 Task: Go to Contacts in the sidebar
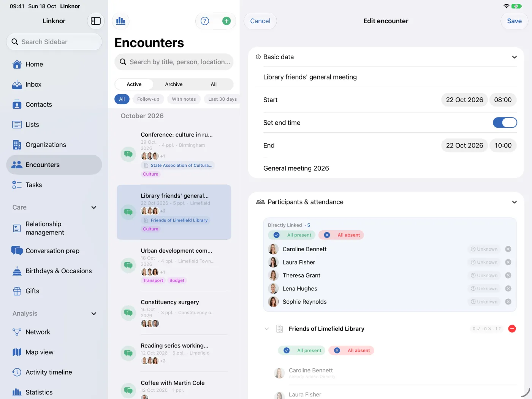click(54, 104)
